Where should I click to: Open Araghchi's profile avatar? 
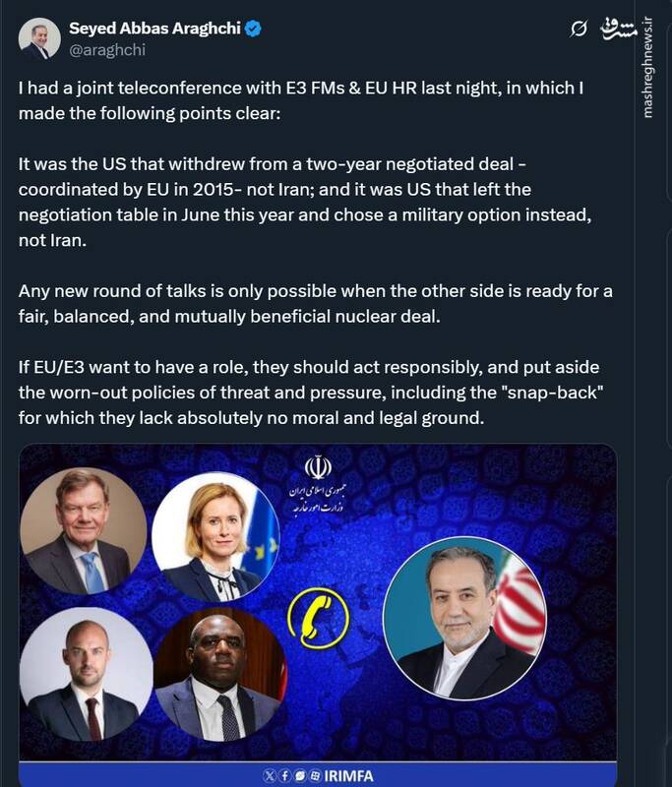pos(39,38)
